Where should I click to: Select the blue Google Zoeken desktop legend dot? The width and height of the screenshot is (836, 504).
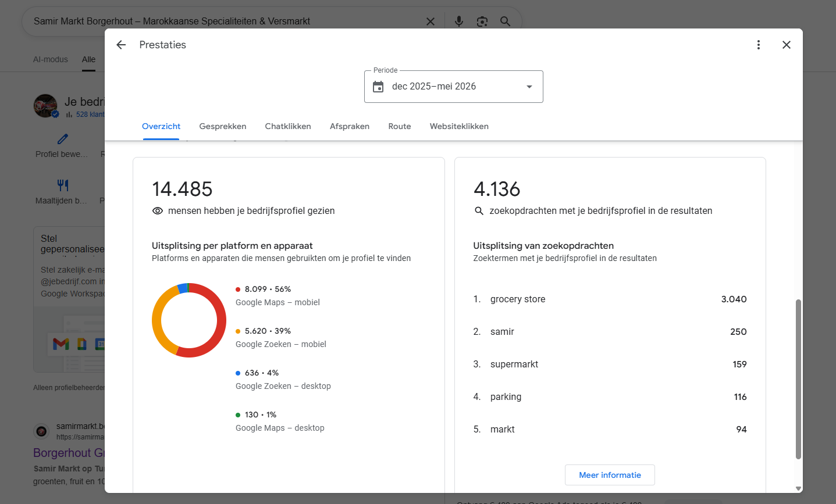pyautogui.click(x=238, y=373)
